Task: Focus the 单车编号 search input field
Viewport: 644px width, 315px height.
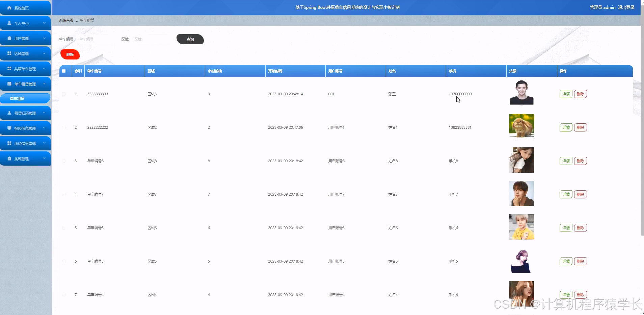Action: point(96,39)
